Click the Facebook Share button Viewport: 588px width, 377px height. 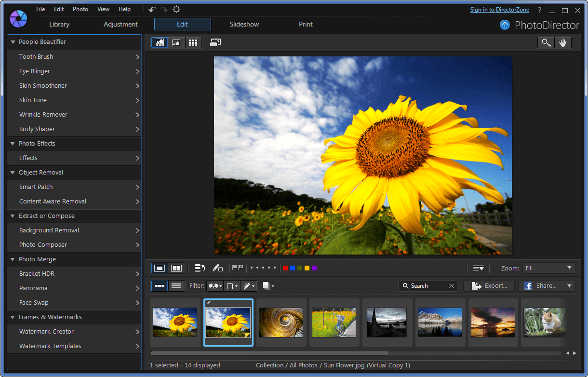tap(541, 286)
